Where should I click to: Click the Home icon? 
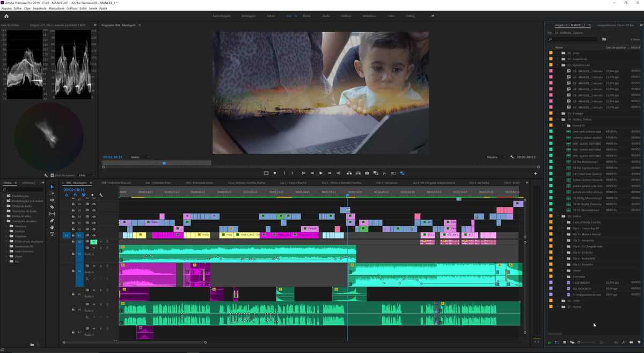[6, 16]
